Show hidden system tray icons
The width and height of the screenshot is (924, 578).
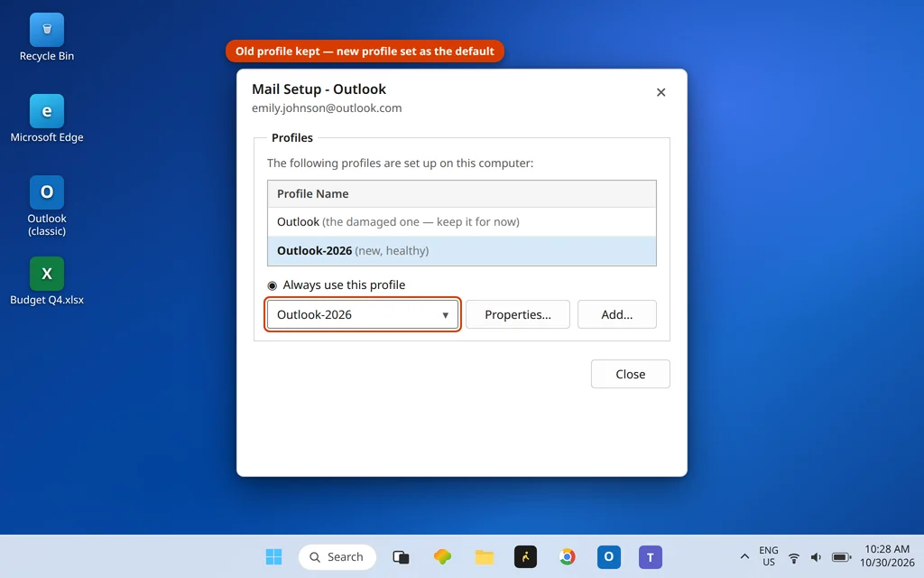click(x=744, y=556)
